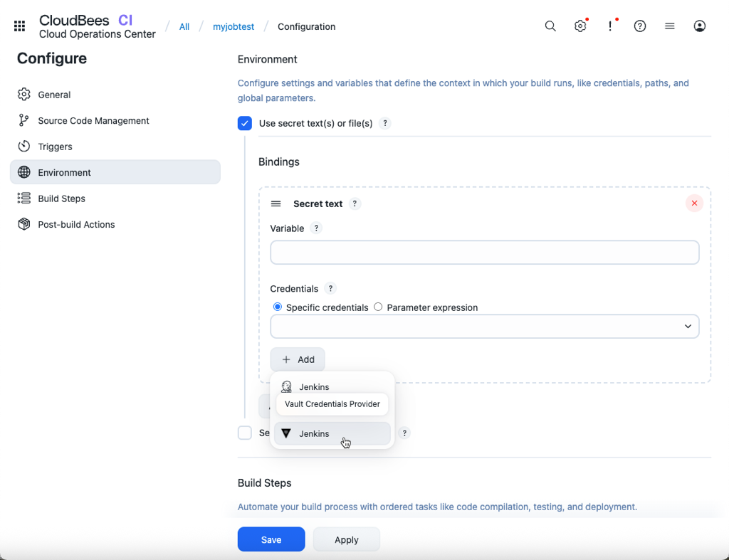Image resolution: width=729 pixels, height=560 pixels.
Task: Open the All breadcrumb link
Action: click(184, 26)
